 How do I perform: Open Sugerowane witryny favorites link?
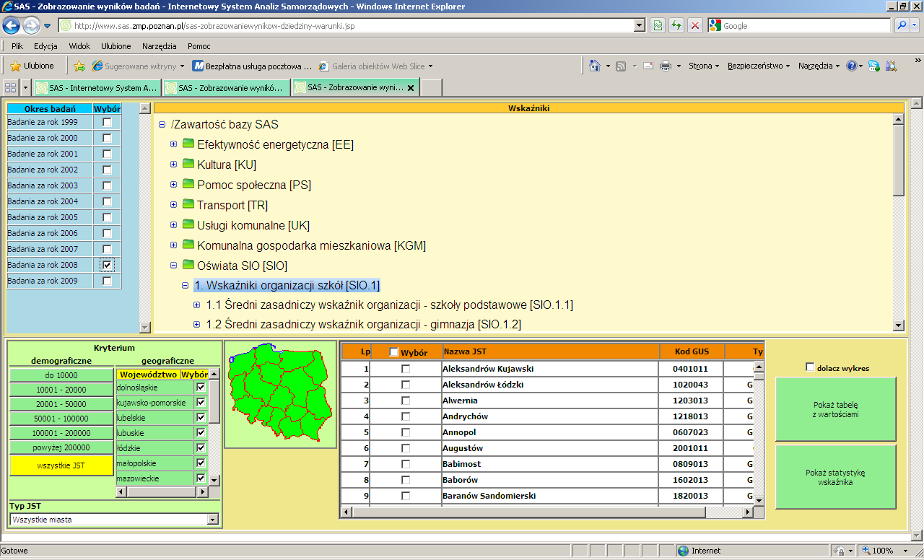[x=139, y=66]
